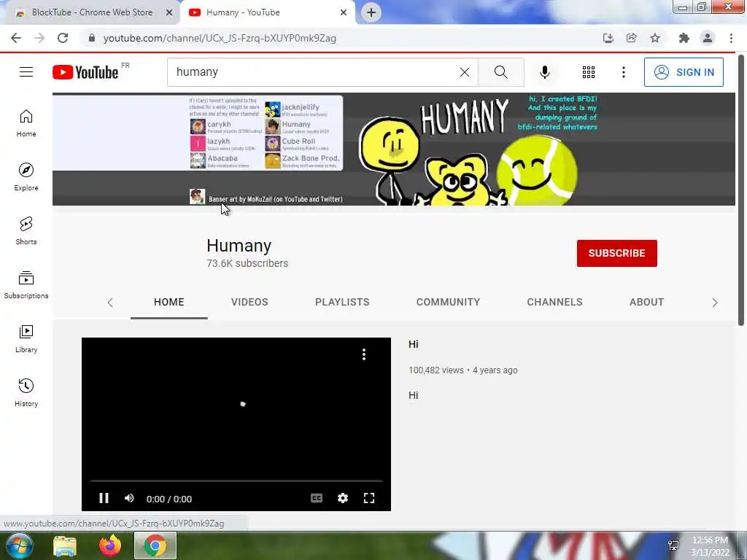Open the Chrome profile avatar
Viewport: 747px width, 560px height.
pyautogui.click(x=708, y=38)
